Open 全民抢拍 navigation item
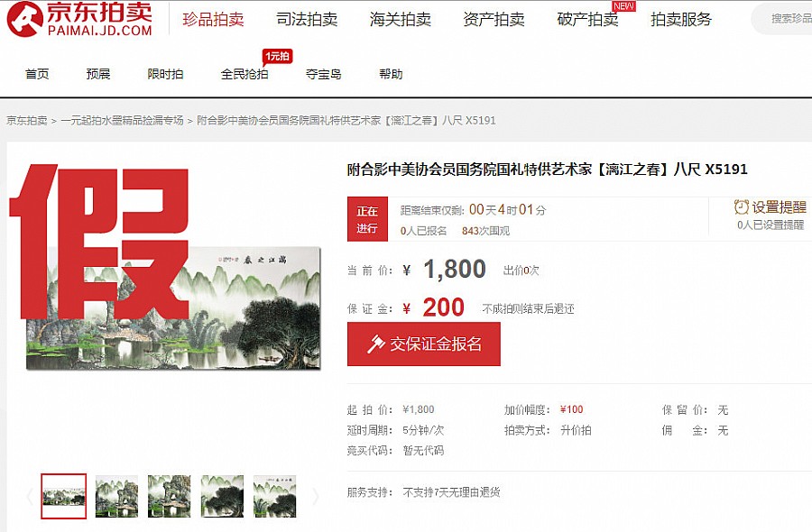This screenshot has width=812, height=532. coord(245,74)
